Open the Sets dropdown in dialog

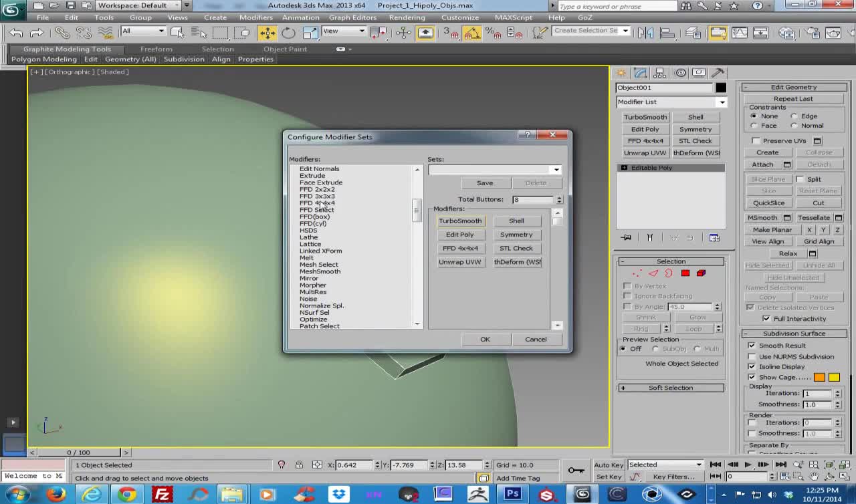[x=556, y=170]
